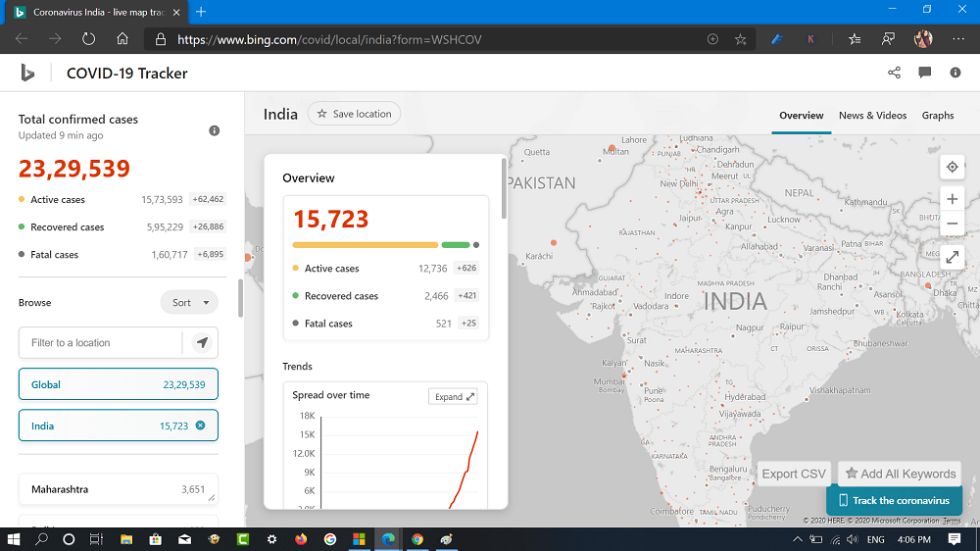Click the COVID-19 Tracker title
980x551 pixels.
click(126, 74)
